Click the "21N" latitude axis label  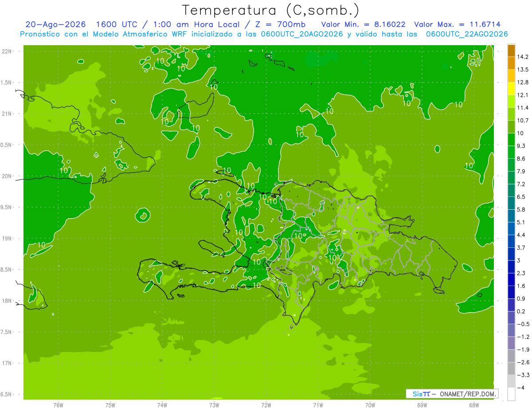7,114
